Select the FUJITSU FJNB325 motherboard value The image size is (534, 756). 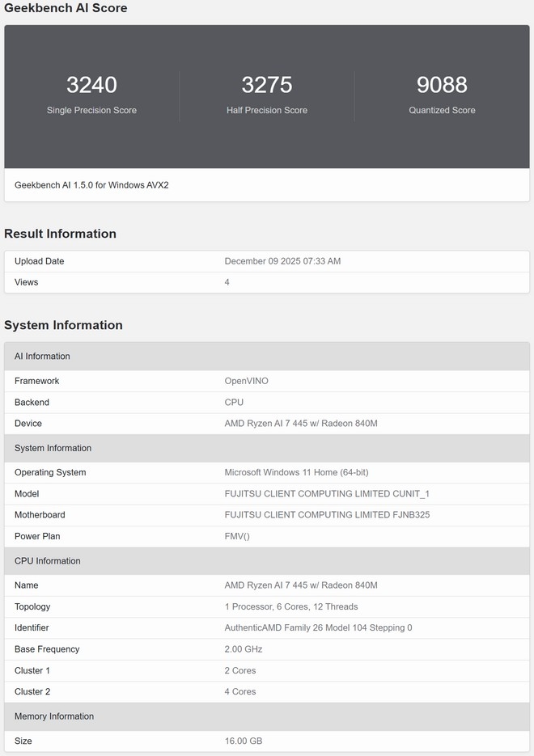click(327, 515)
